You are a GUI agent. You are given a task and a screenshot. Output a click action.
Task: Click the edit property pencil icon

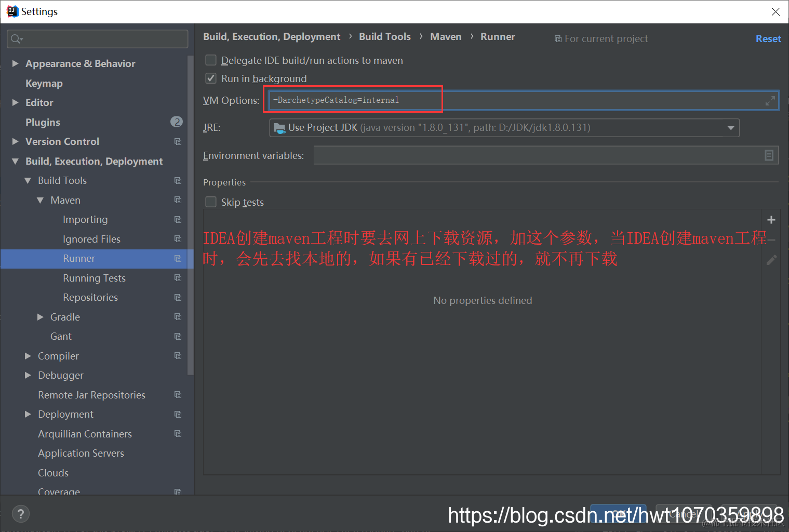pos(771,259)
